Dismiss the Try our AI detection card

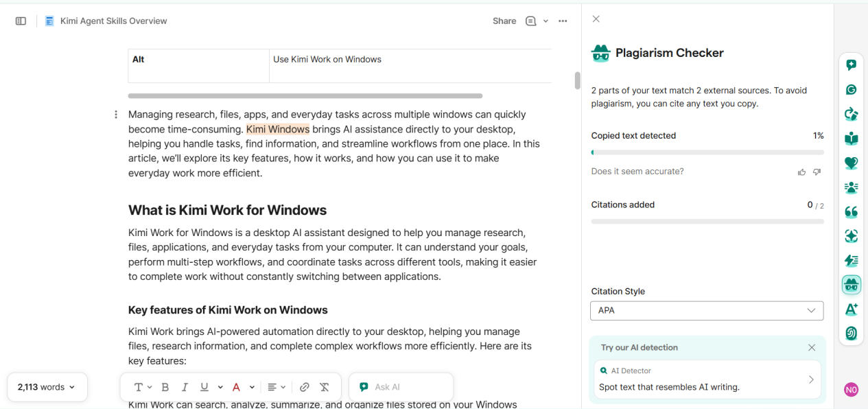(x=812, y=348)
